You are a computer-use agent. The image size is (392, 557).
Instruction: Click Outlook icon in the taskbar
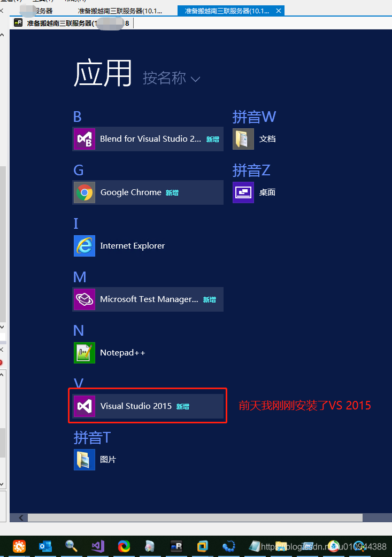tap(45, 546)
